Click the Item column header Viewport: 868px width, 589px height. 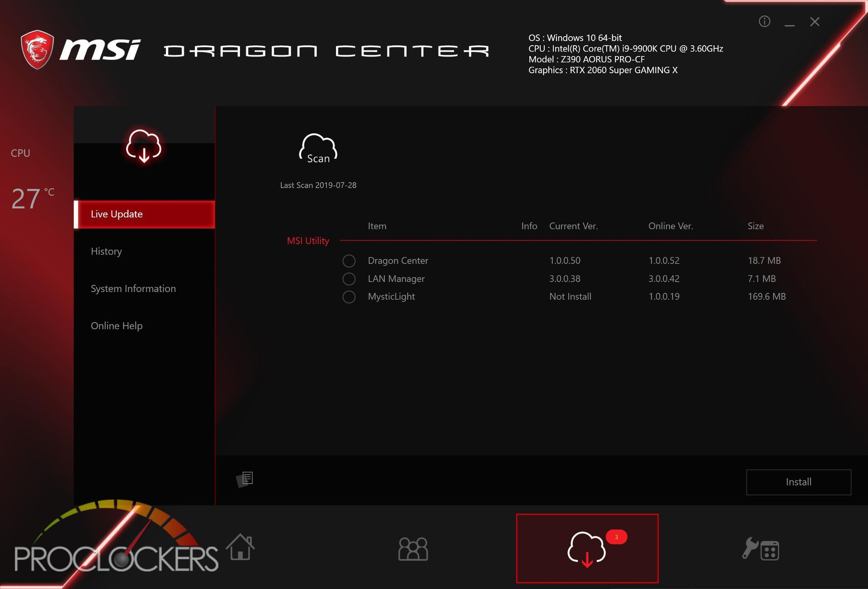tap(377, 226)
